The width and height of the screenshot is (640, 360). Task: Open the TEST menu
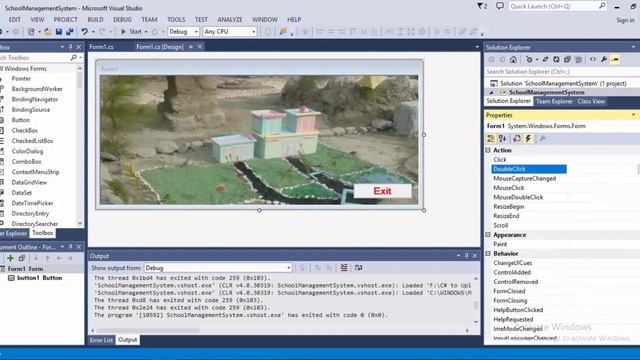(201, 20)
